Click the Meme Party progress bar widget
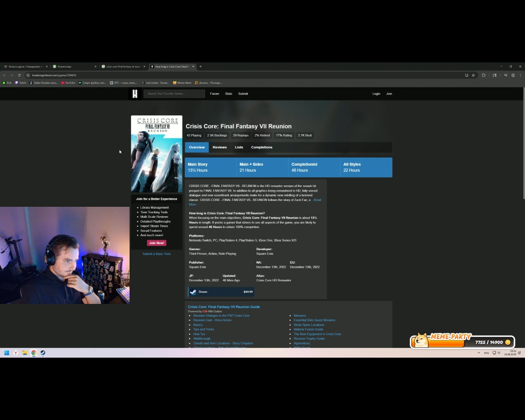 click(x=462, y=341)
